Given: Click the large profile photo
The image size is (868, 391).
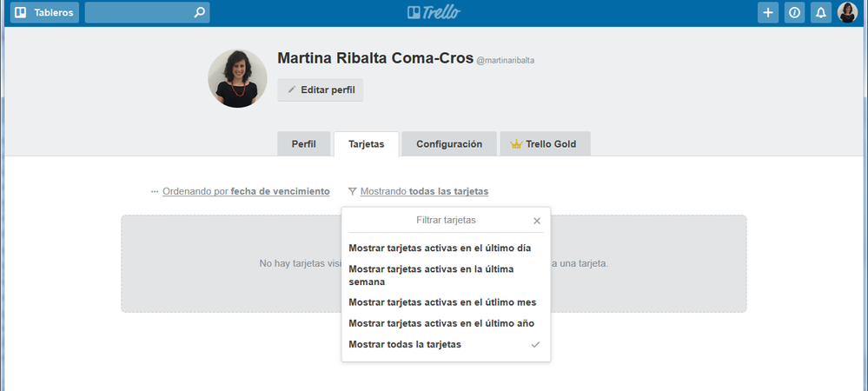Looking at the screenshot, I should [x=237, y=78].
